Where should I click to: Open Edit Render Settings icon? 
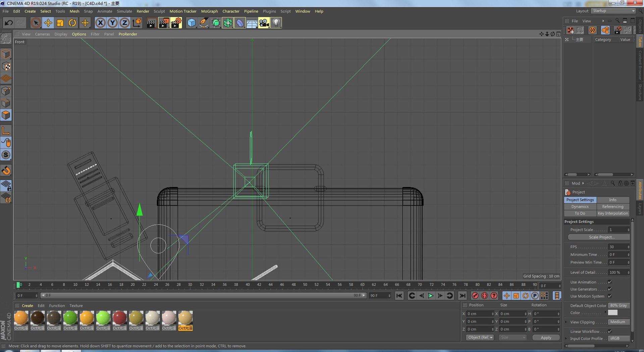click(176, 23)
